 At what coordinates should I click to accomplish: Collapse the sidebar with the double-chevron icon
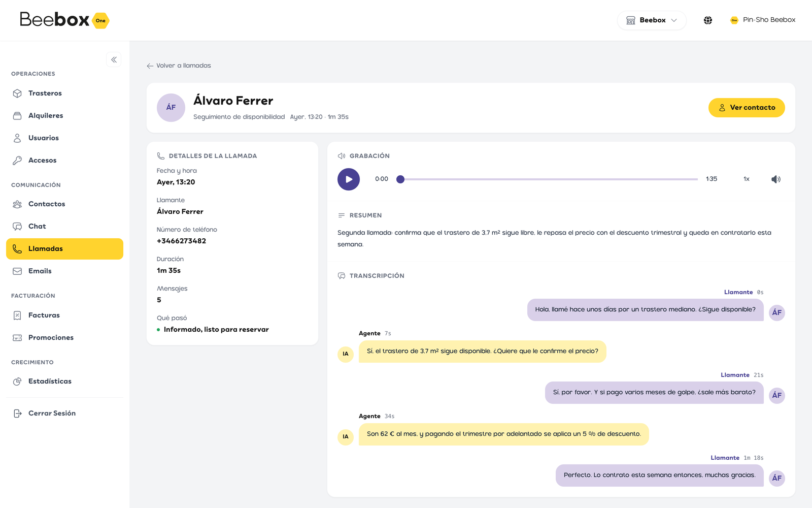[x=114, y=59]
